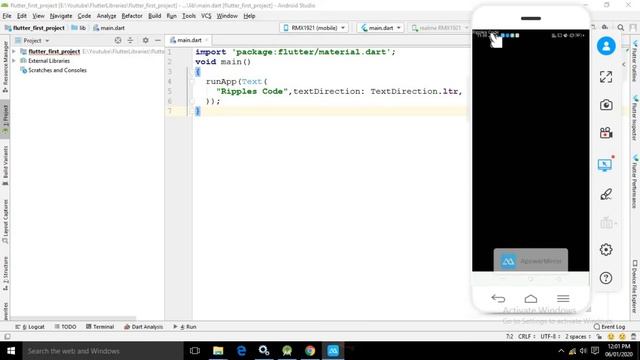
Task: Click the ApowerMirror account avatar icon
Action: click(x=606, y=46)
